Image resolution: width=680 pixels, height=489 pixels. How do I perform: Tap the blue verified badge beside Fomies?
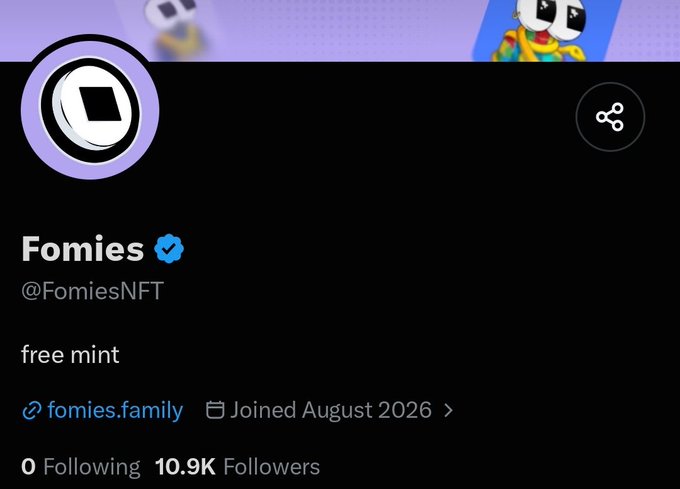[169, 248]
